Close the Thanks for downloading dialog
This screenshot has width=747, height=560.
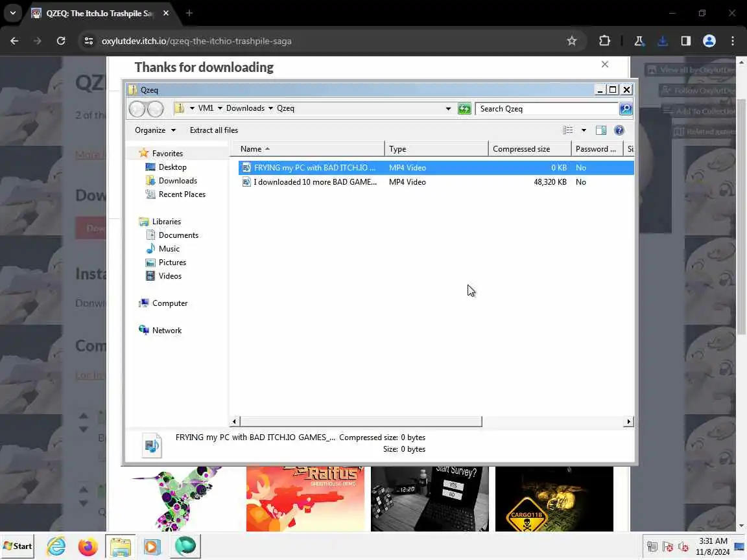point(604,64)
